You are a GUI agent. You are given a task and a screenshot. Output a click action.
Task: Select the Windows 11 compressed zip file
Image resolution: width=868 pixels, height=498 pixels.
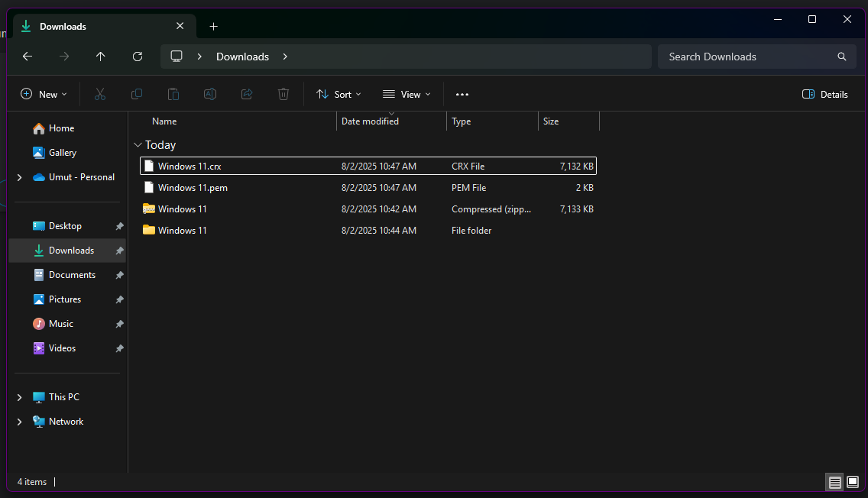click(x=368, y=209)
